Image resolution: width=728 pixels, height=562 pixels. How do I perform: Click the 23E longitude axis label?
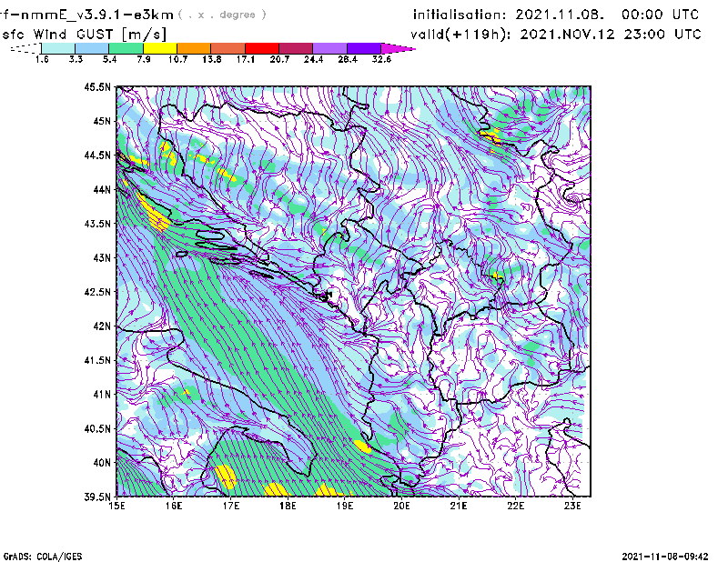pos(572,507)
